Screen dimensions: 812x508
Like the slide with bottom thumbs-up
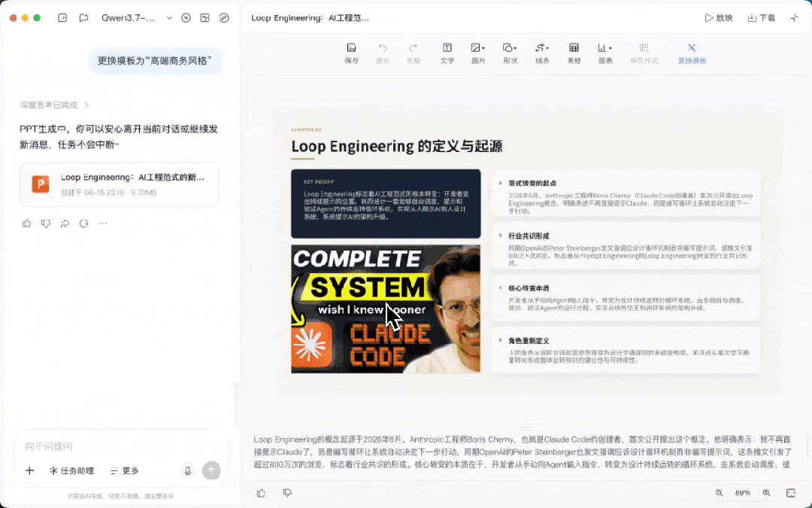[261, 493]
